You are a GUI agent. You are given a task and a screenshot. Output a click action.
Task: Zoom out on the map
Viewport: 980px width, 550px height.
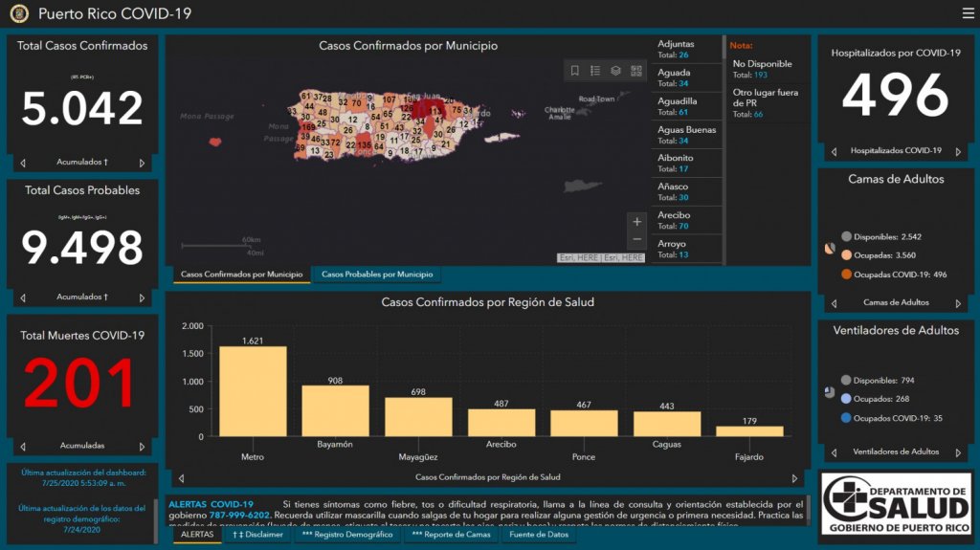[x=637, y=239]
